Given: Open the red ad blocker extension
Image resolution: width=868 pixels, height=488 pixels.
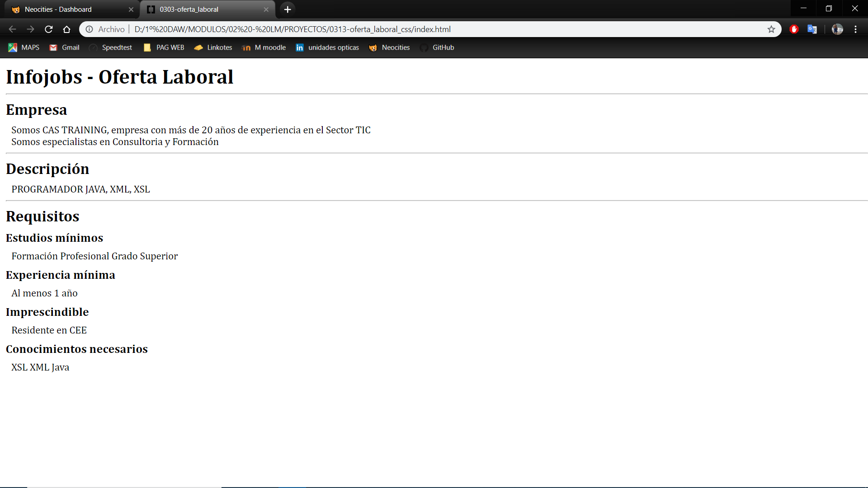Looking at the screenshot, I should pyautogui.click(x=794, y=29).
